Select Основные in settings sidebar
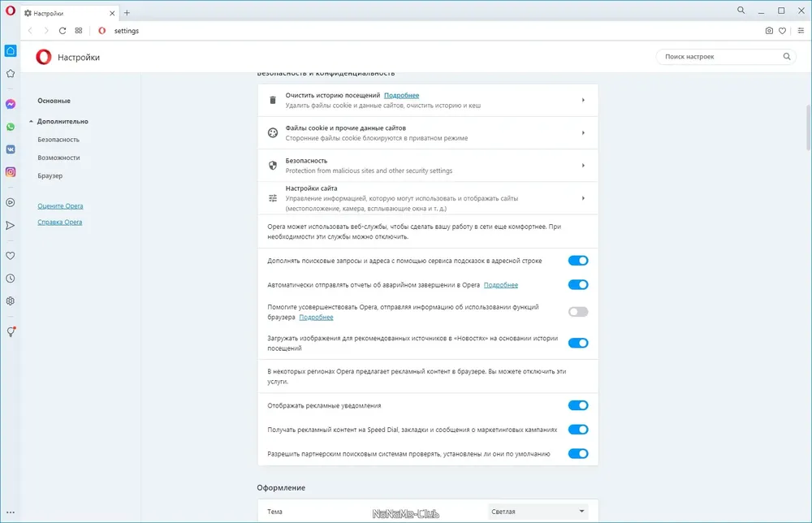Viewport: 812px width, 523px height. click(54, 101)
